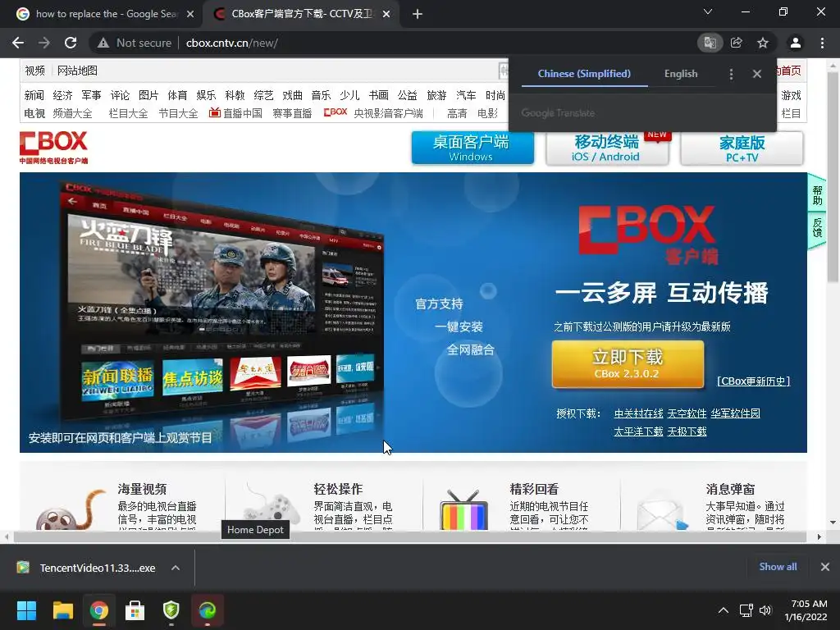840x630 pixels.
Task: Click the horizontal page scrollbar
Action: (x=410, y=536)
